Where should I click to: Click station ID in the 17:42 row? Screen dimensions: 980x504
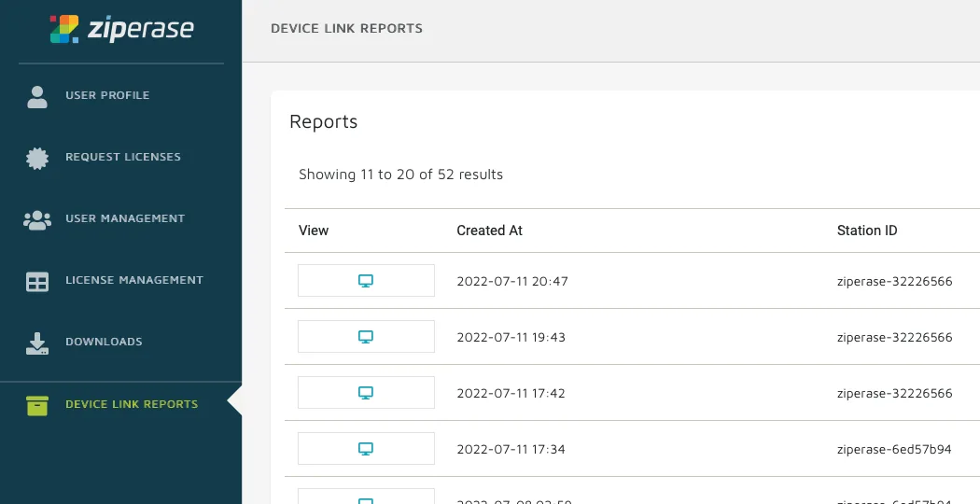click(x=894, y=393)
